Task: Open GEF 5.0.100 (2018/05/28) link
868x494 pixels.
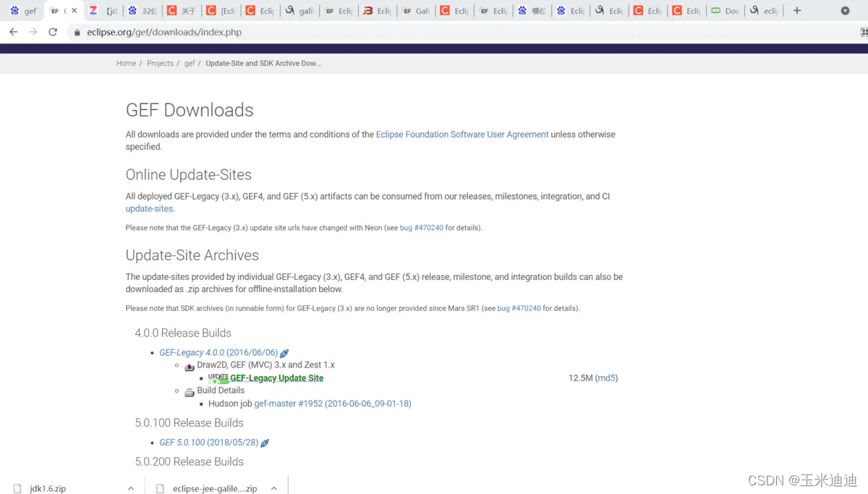Action: click(x=209, y=443)
